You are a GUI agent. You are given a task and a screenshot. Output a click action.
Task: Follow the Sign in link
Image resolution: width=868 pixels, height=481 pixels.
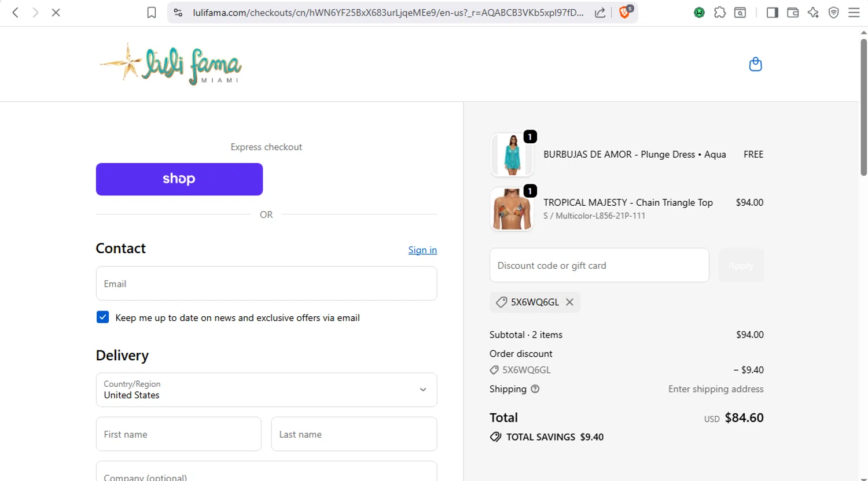coord(422,250)
